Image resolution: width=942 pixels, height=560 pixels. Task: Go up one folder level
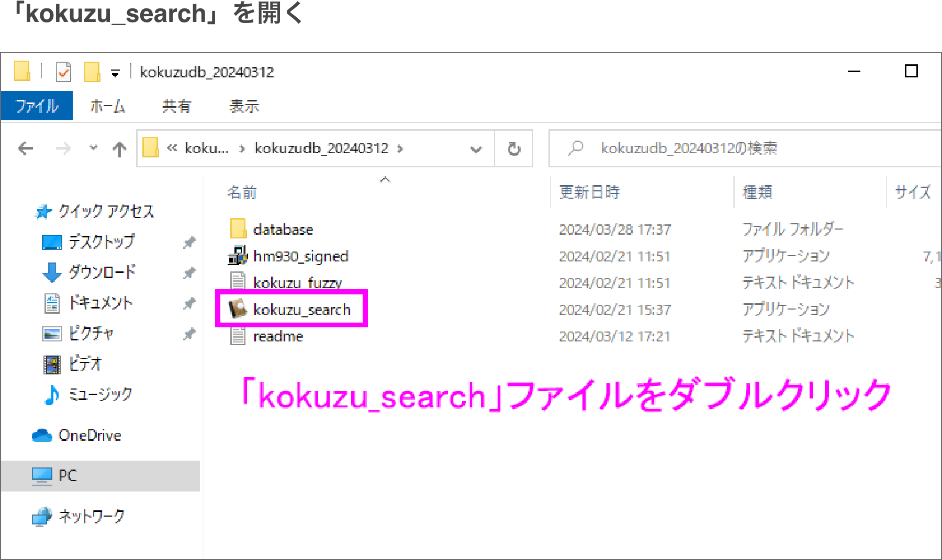pos(119,150)
